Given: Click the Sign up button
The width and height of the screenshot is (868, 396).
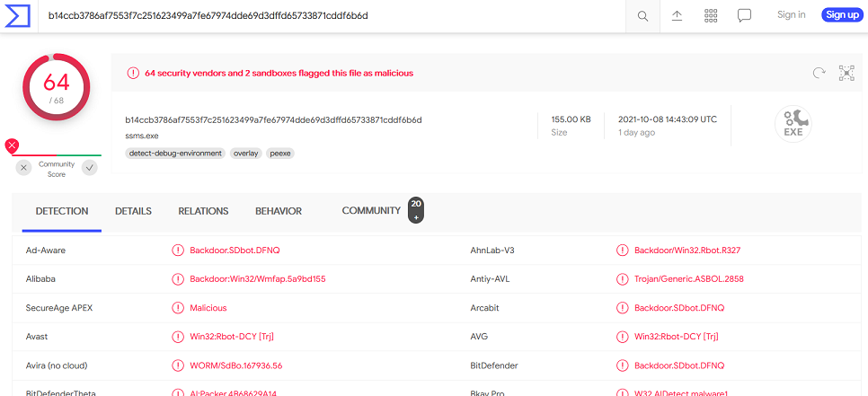Looking at the screenshot, I should [x=842, y=15].
